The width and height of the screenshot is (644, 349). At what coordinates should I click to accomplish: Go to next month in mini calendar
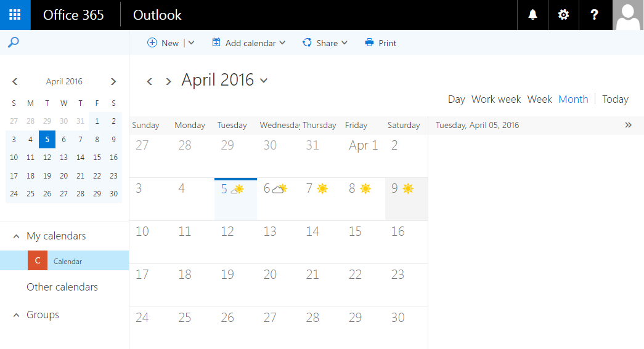pyautogui.click(x=113, y=82)
